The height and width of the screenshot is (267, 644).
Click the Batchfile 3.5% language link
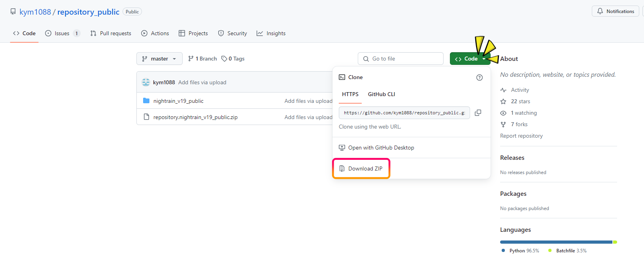pos(567,251)
